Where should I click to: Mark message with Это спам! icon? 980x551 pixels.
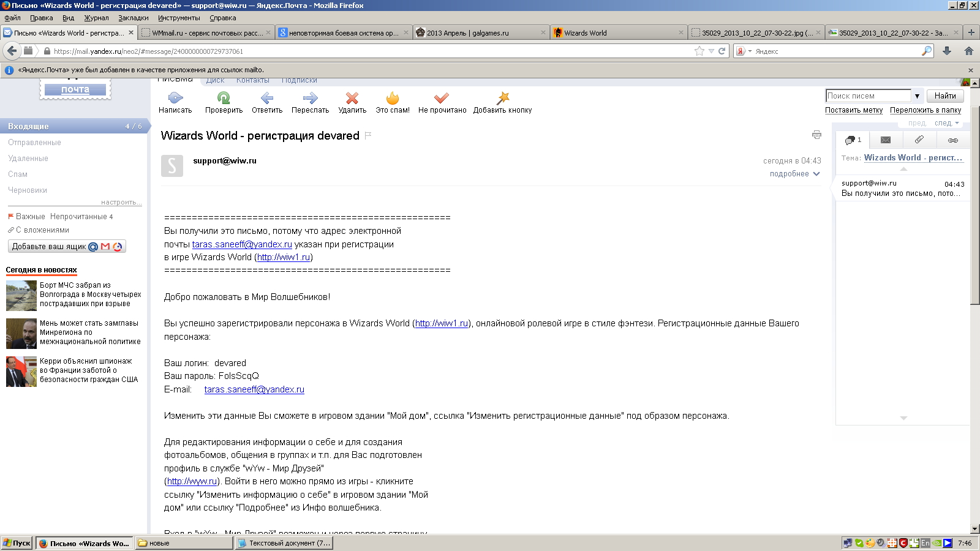(x=393, y=97)
